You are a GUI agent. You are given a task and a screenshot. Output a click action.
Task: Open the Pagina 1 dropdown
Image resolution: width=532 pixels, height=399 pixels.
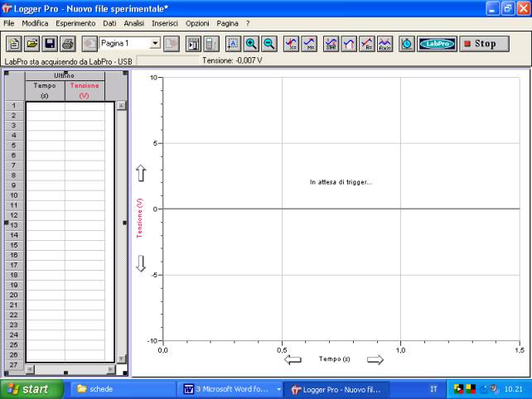click(155, 43)
